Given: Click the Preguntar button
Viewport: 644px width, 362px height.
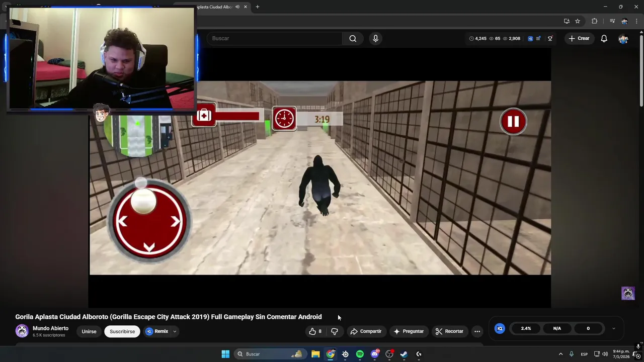Looking at the screenshot, I should [x=409, y=331].
